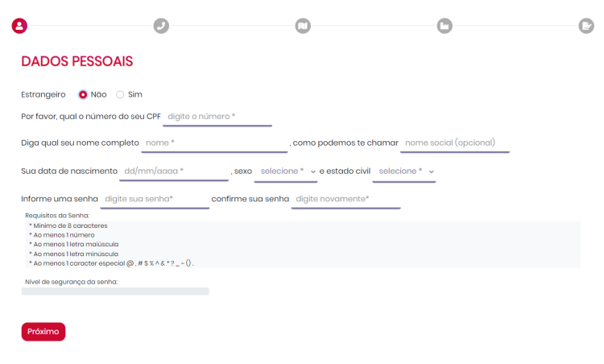This screenshot has width=604, height=364.
Task: Click the password security level bar
Action: pos(115,292)
